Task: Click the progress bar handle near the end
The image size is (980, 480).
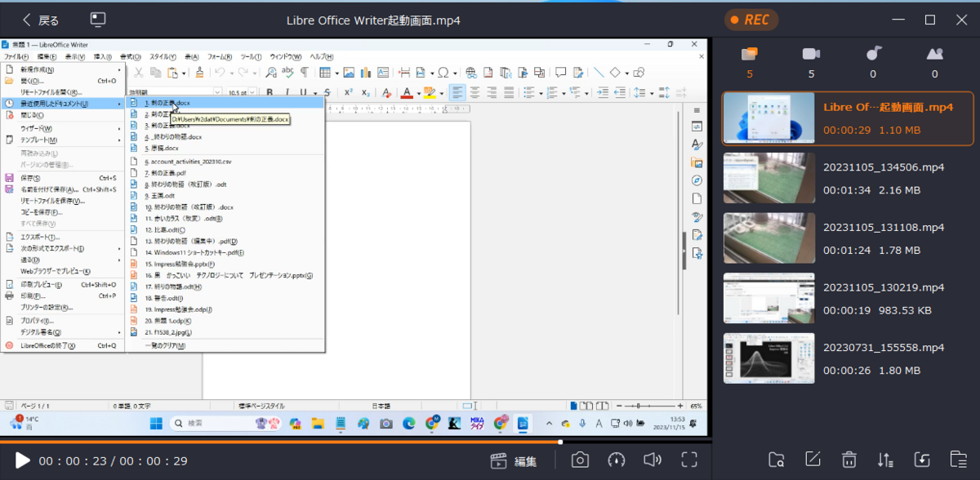Action: [x=560, y=442]
